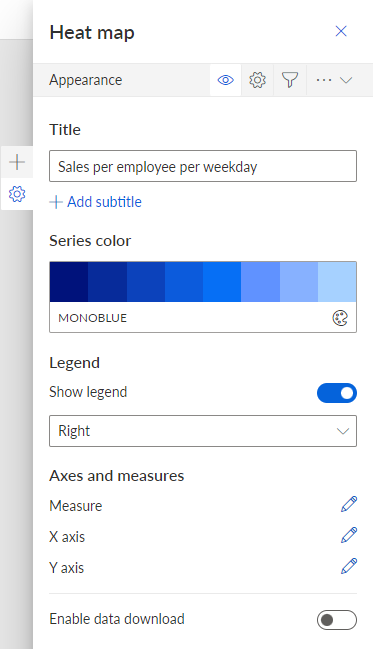
Task: Click the MONOBLUE palette name
Action: 93,318
